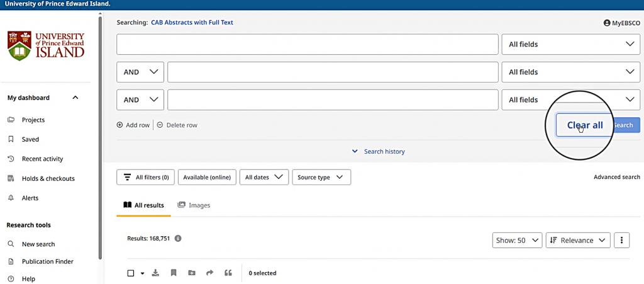Image resolution: width=644 pixels, height=284 pixels.
Task: Click into the first search input field
Action: point(308,44)
